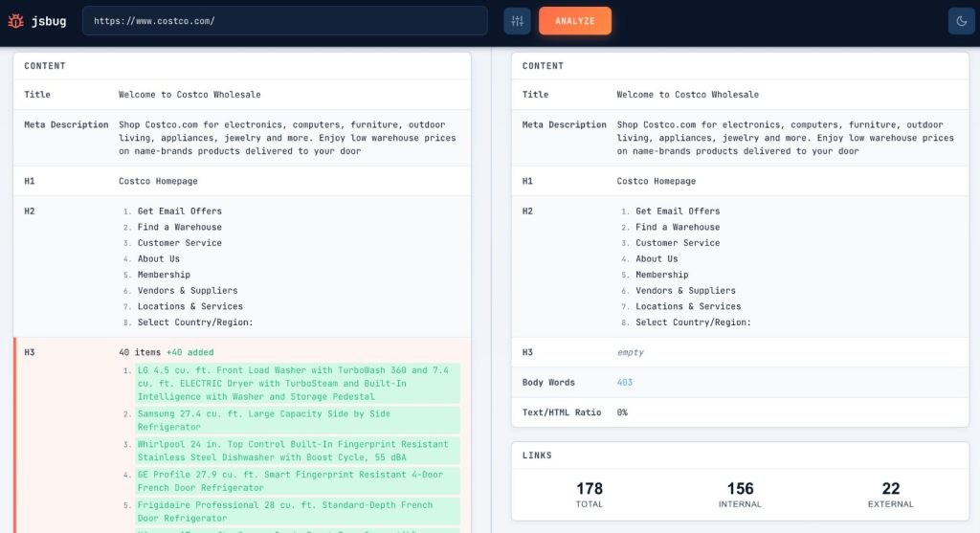Select the LG Front Load Washer H3 item
The height and width of the screenshot is (533, 980).
click(x=298, y=383)
